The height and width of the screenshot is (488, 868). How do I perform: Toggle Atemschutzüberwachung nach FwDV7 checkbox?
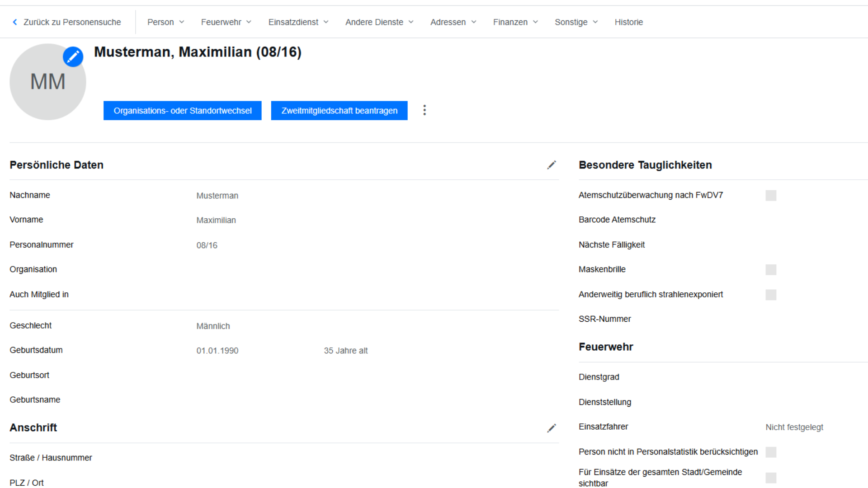coord(771,196)
